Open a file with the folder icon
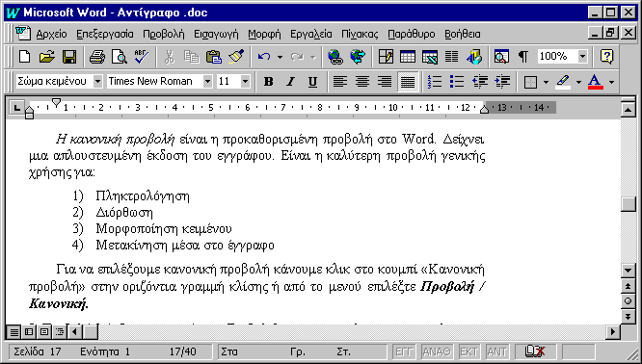The image size is (642, 364). click(x=46, y=57)
